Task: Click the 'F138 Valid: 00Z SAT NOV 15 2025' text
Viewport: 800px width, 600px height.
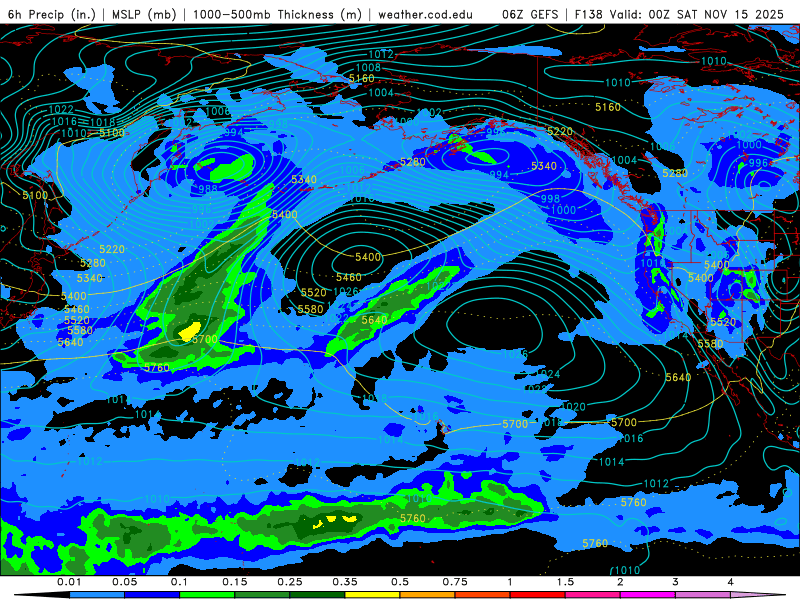Action: click(x=679, y=14)
